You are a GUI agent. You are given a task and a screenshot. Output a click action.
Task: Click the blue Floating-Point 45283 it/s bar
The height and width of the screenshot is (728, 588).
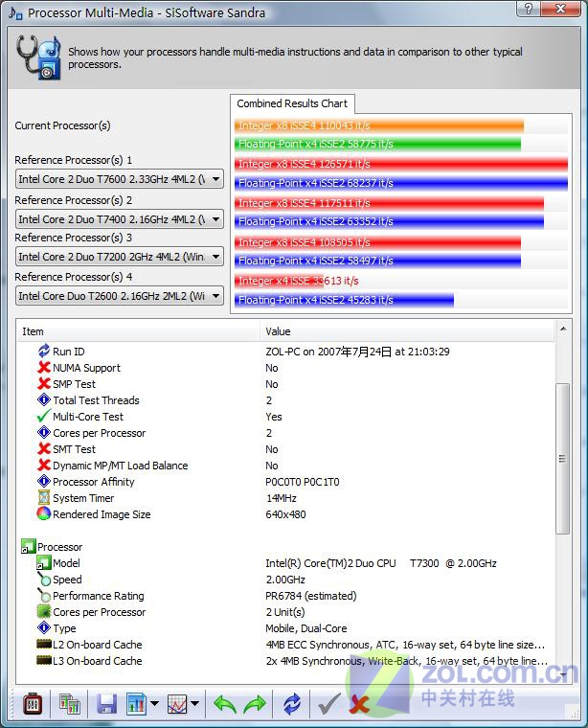(345, 300)
